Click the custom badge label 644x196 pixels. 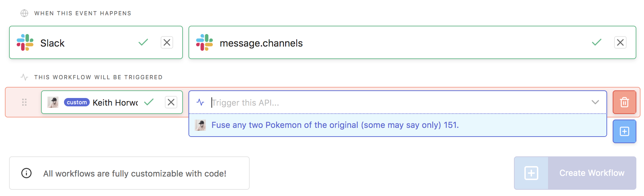click(x=77, y=102)
